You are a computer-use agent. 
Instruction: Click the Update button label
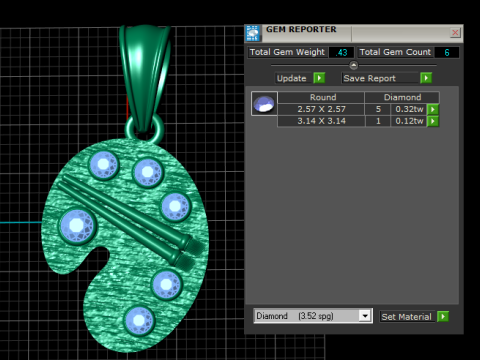tap(292, 78)
